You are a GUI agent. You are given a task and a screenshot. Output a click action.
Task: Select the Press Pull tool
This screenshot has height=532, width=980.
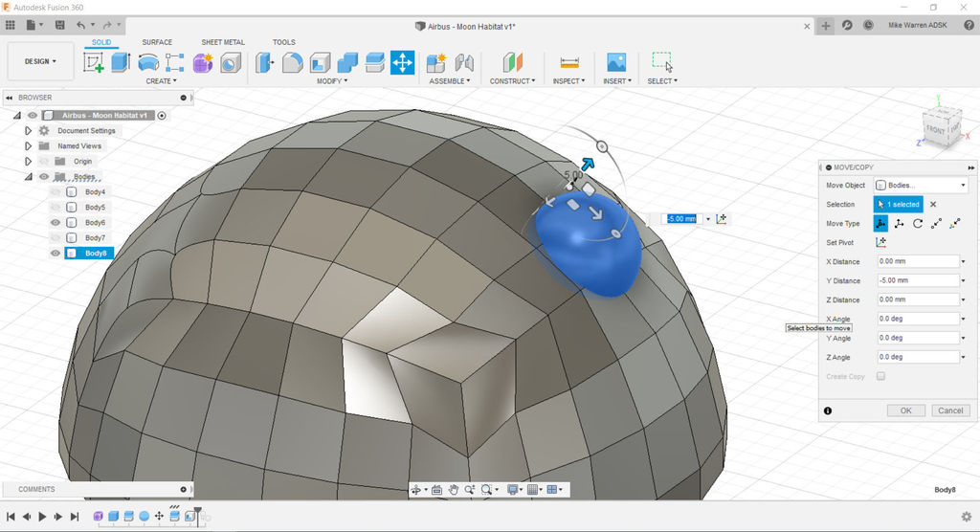264,62
